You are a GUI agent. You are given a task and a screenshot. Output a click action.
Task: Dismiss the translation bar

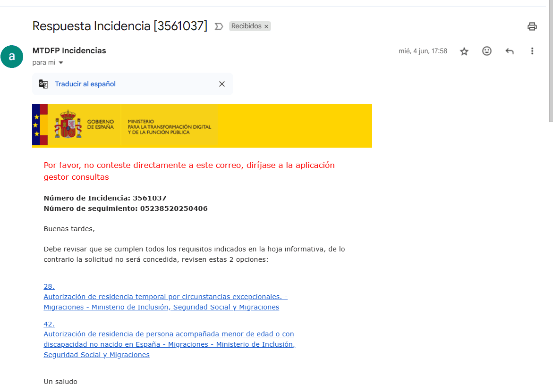222,84
